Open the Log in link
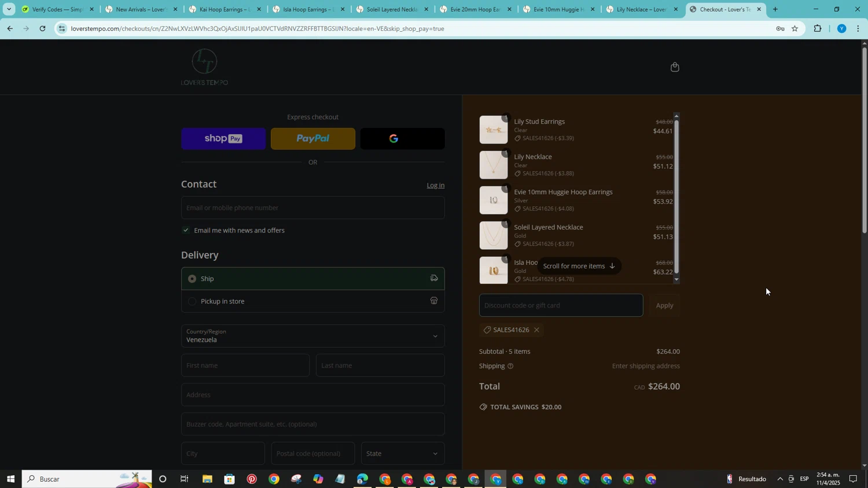 click(436, 186)
